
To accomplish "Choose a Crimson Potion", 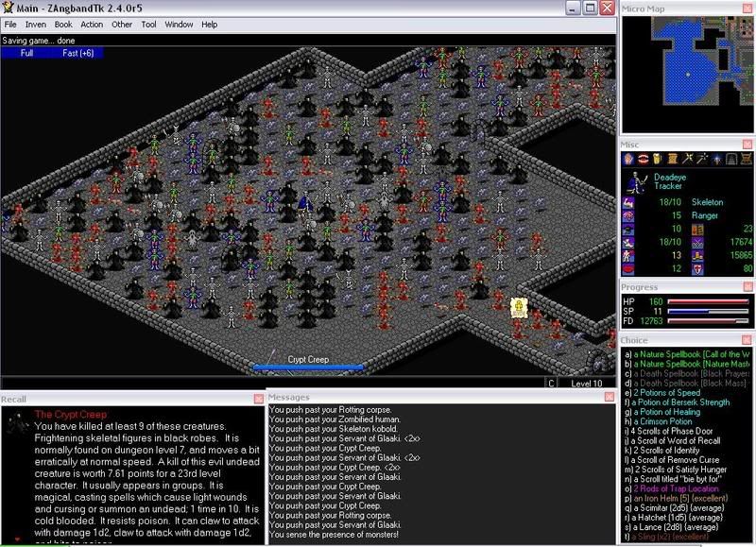I will tap(658, 421).
